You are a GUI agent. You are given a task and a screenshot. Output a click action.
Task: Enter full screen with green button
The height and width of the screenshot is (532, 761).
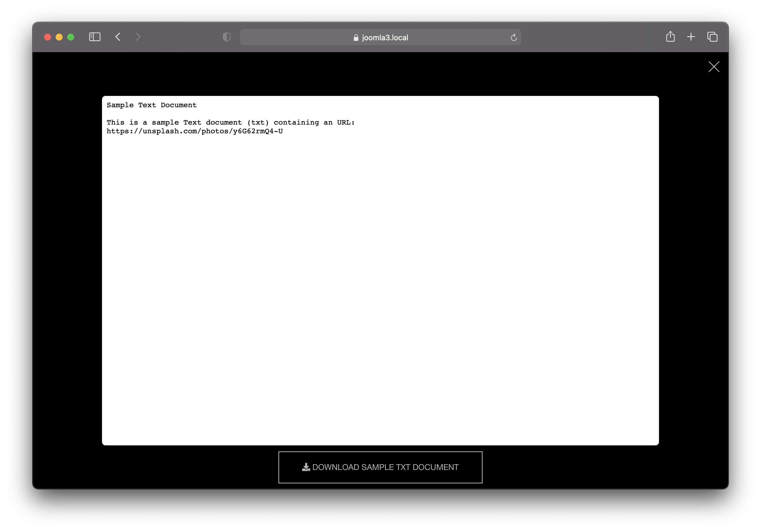[x=71, y=37]
